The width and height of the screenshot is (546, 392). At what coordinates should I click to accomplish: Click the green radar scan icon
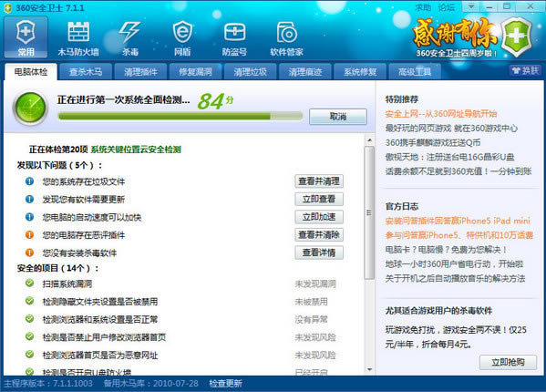(x=30, y=108)
